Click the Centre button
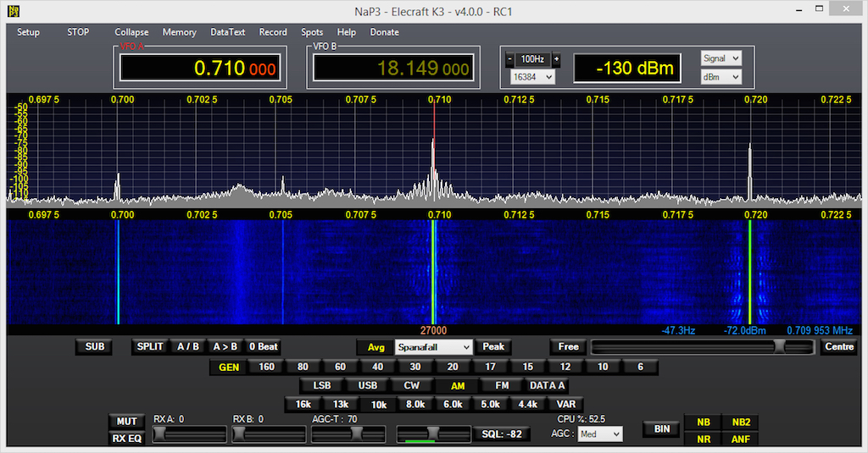This screenshot has width=868, height=453. [838, 347]
